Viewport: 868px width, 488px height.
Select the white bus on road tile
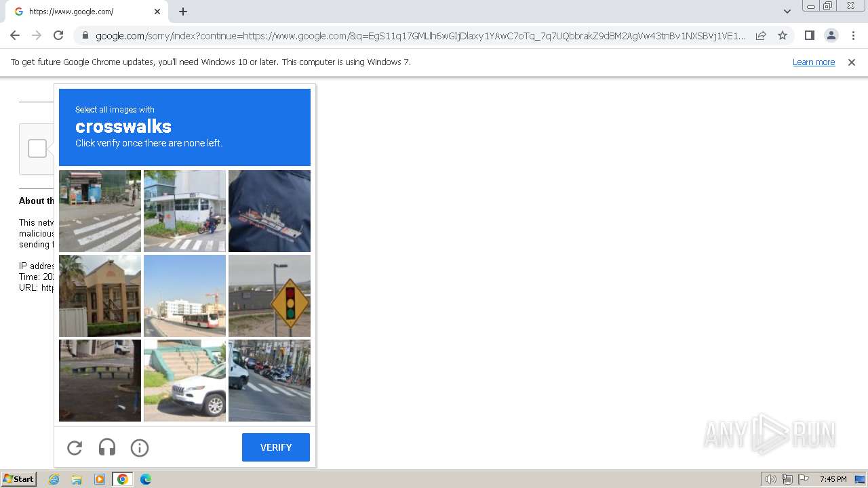pyautogui.click(x=184, y=296)
